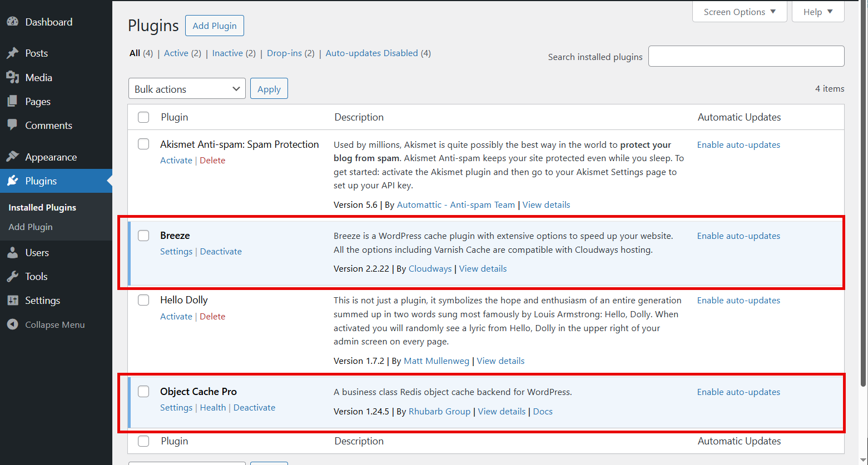Click the Dashboard gauge icon in sidebar
The height and width of the screenshot is (465, 868).
[12, 22]
